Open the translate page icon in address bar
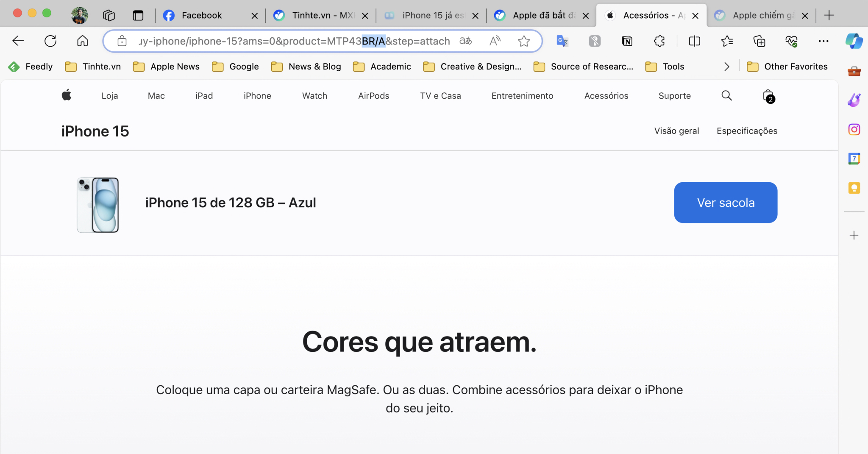This screenshot has height=454, width=868. (x=466, y=41)
